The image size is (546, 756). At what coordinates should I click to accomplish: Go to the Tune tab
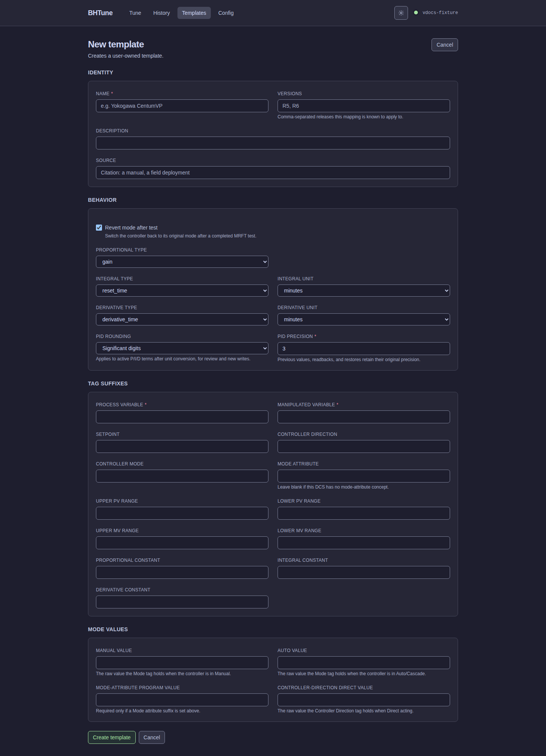pos(135,13)
